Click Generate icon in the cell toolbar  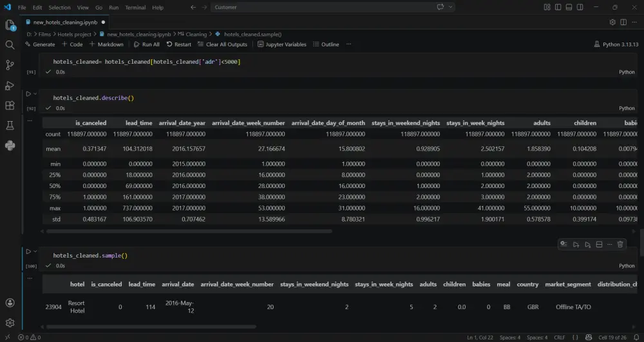(563, 244)
